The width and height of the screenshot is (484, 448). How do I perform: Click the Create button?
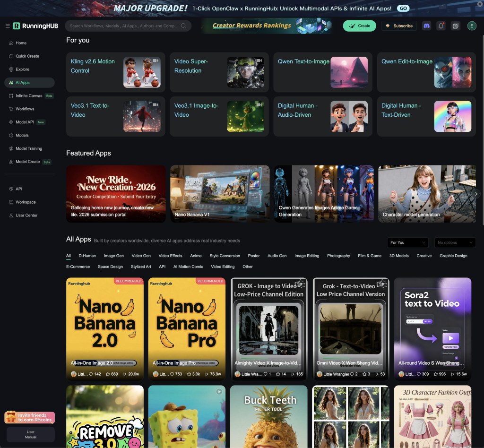(359, 26)
